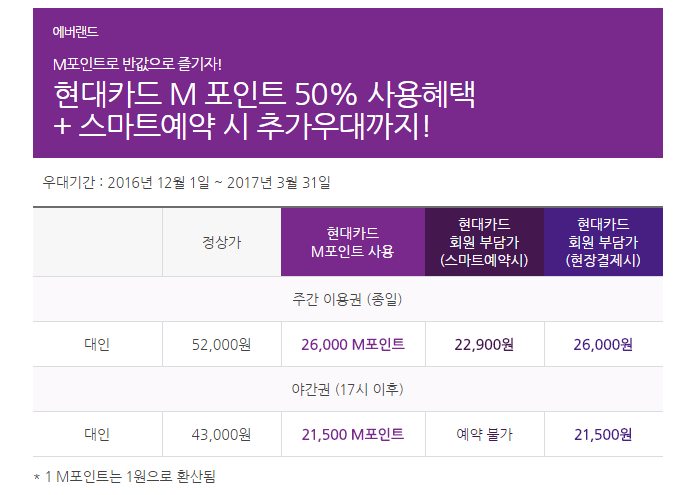
Task: Click the 26,000 M포인트 cell
Action: point(353,344)
